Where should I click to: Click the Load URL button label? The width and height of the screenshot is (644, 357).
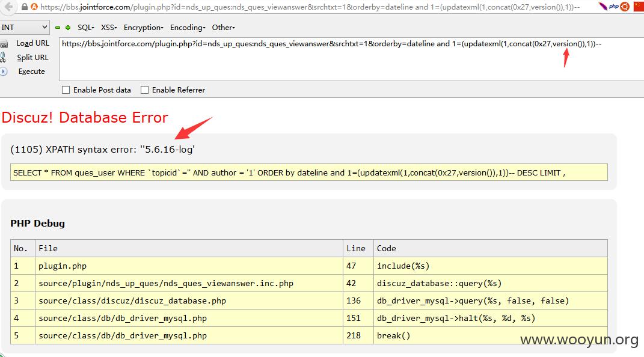pos(32,43)
